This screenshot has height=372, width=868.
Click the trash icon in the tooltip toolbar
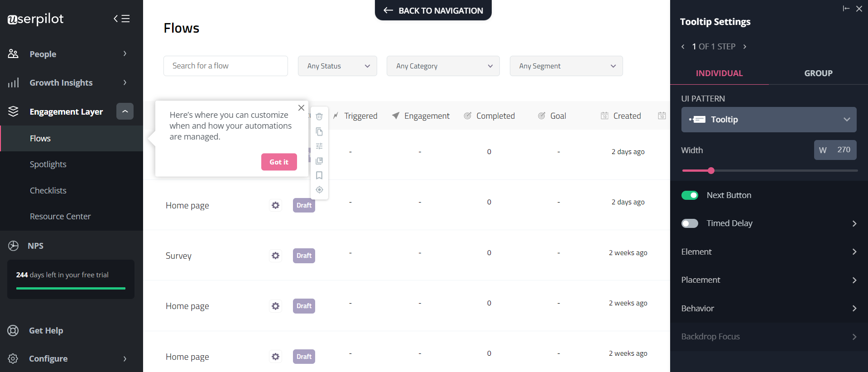[319, 116]
